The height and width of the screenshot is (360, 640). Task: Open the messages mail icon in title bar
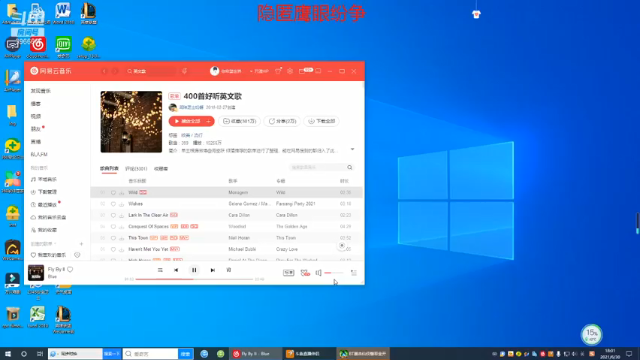302,71
